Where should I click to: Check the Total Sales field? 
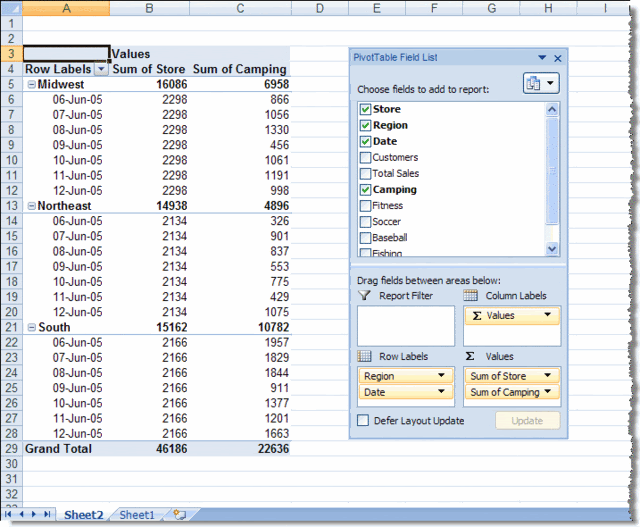point(365,174)
